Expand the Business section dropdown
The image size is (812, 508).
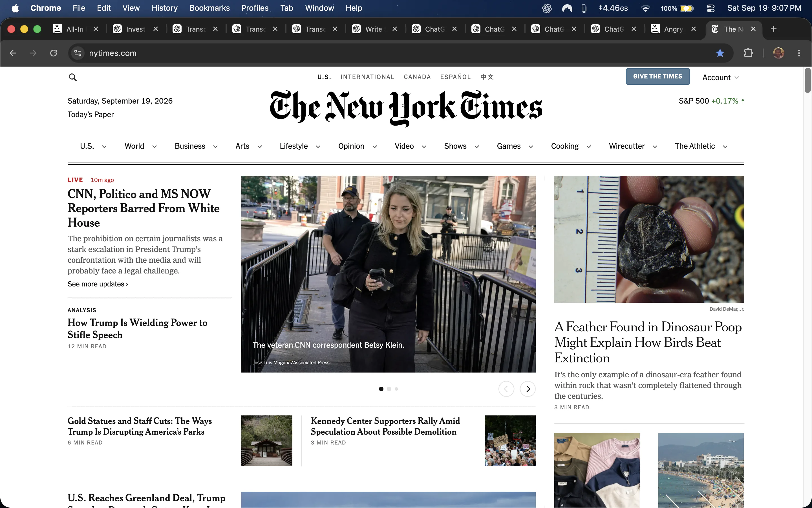(x=215, y=146)
